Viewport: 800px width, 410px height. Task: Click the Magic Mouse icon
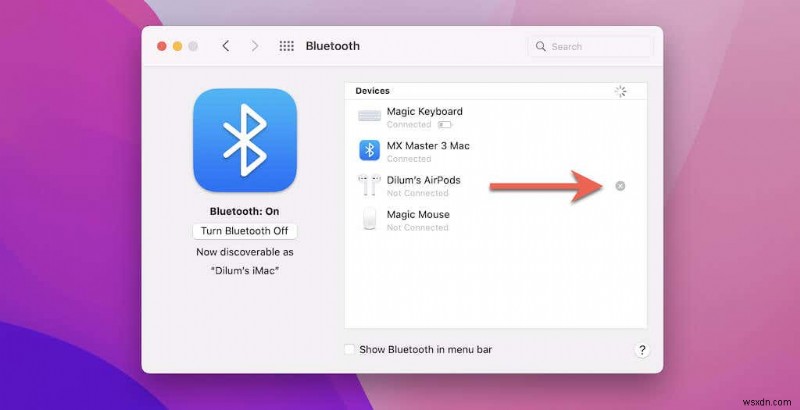pyautogui.click(x=369, y=219)
